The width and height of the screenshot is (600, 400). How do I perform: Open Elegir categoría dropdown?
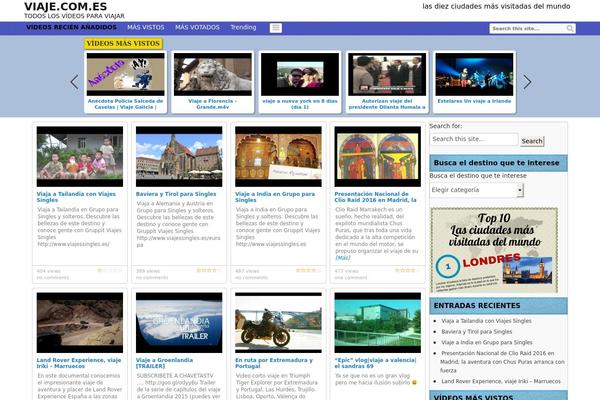(x=476, y=190)
